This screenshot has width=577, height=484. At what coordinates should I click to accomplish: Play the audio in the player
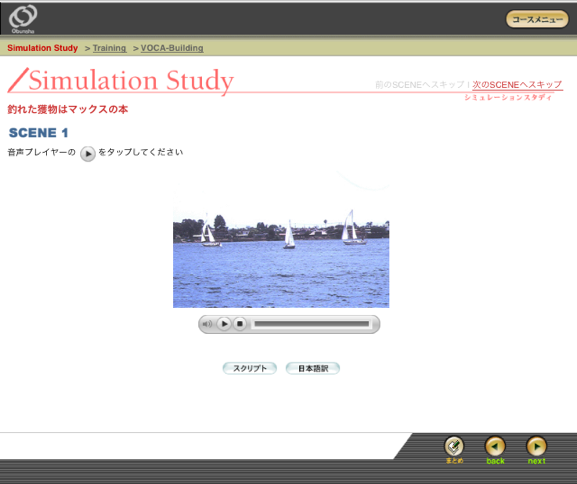224,324
